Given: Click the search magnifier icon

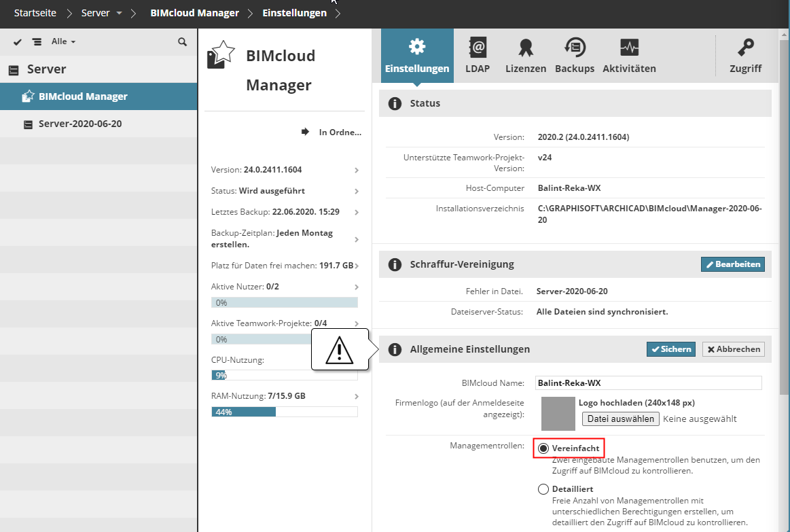Looking at the screenshot, I should 182,42.
